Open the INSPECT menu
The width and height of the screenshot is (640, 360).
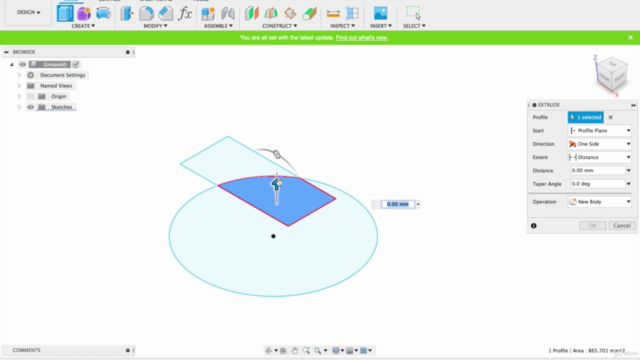click(342, 26)
